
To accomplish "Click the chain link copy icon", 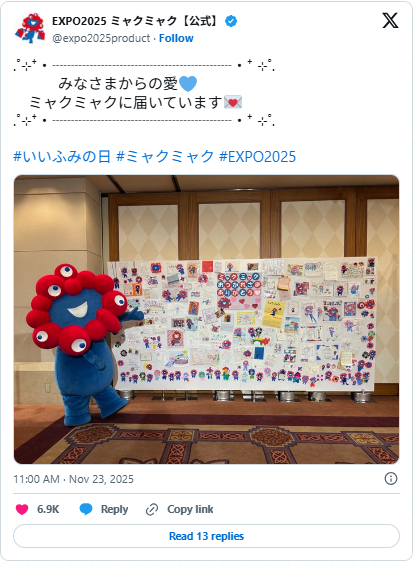I will 152,510.
